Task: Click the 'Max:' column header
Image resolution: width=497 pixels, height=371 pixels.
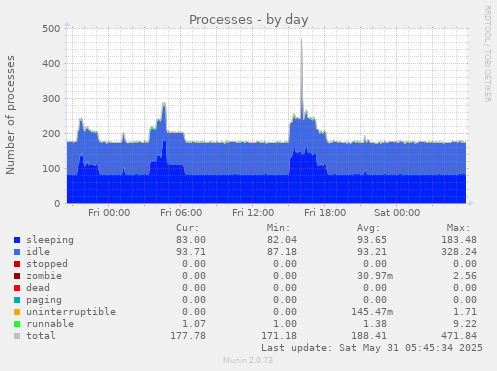Action: pos(459,228)
